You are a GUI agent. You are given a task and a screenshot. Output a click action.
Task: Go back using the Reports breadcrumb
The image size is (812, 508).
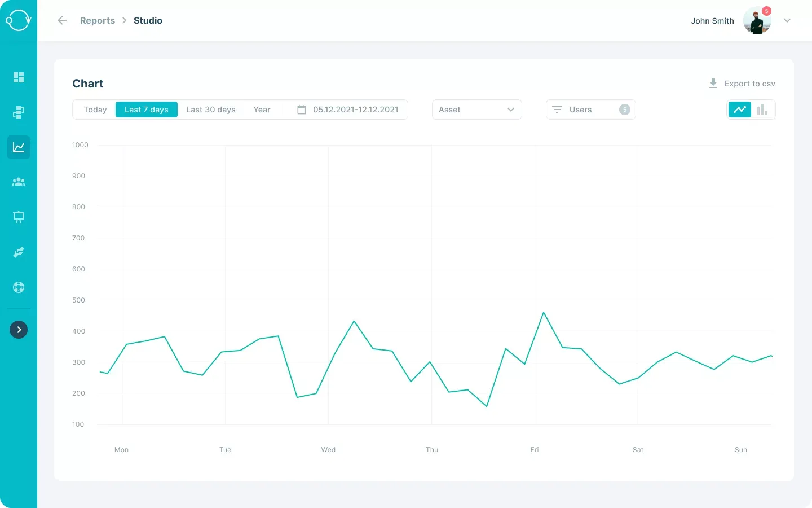point(97,20)
